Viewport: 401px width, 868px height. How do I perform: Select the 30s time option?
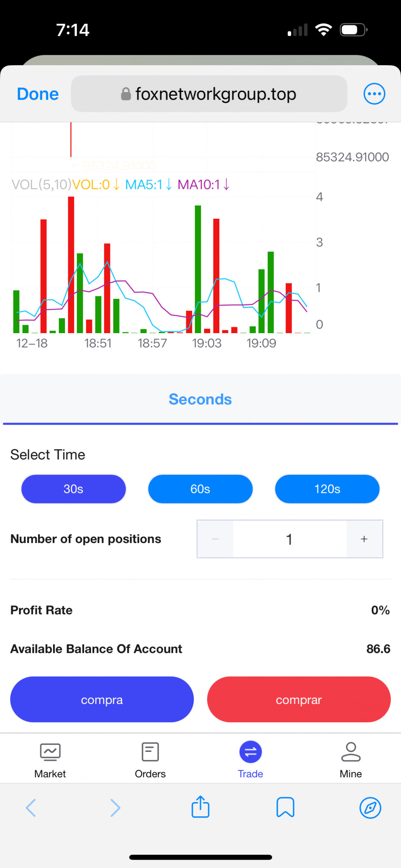point(73,489)
